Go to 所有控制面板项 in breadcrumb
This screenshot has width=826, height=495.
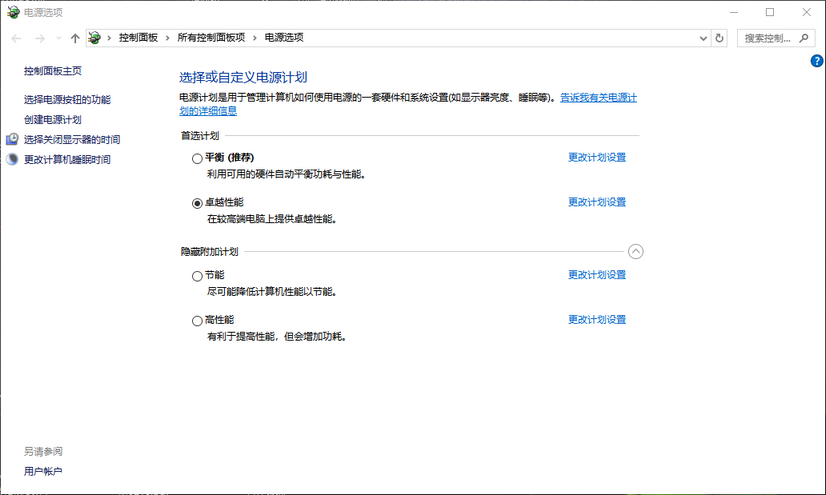click(211, 38)
